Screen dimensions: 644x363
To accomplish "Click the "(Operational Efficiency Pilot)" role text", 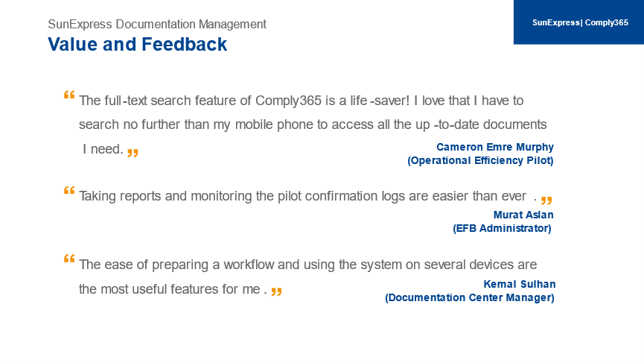I will pos(480,160).
